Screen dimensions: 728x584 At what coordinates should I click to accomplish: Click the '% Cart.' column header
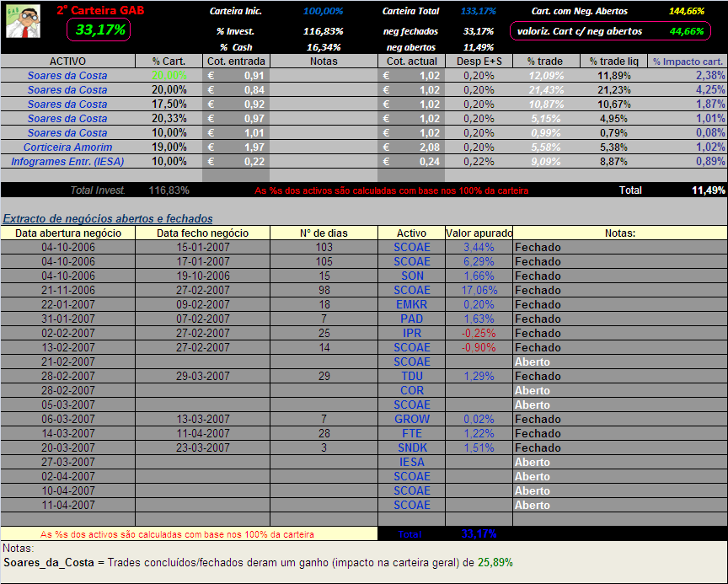[x=169, y=62]
